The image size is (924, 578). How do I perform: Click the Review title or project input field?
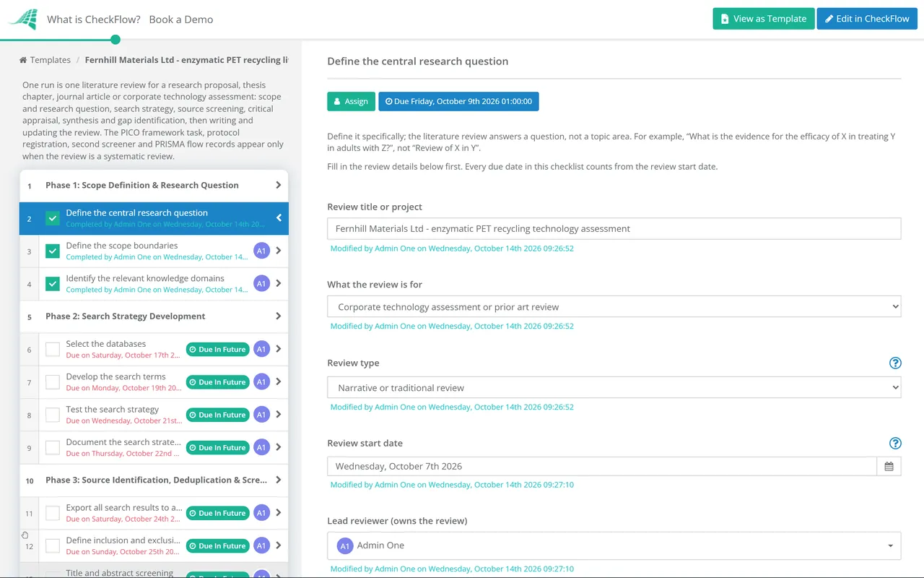point(614,228)
